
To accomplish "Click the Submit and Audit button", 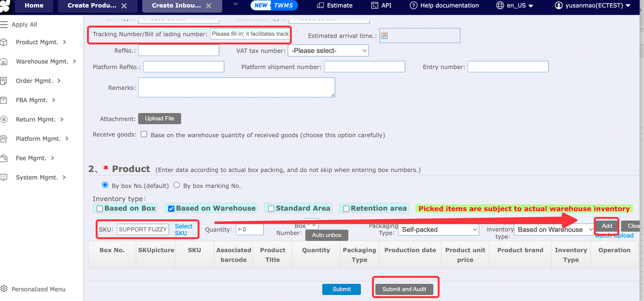I will 404,289.
